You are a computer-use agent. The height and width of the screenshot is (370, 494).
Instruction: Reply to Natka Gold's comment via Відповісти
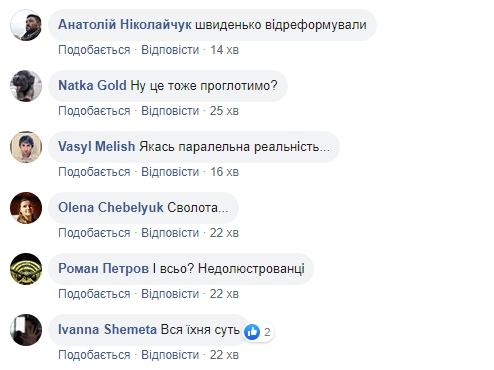click(x=170, y=111)
